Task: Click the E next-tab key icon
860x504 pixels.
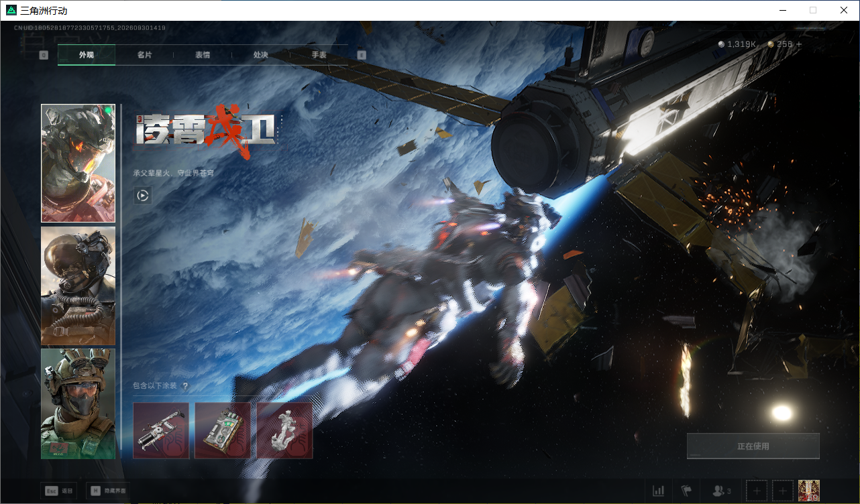Action: pos(362,55)
